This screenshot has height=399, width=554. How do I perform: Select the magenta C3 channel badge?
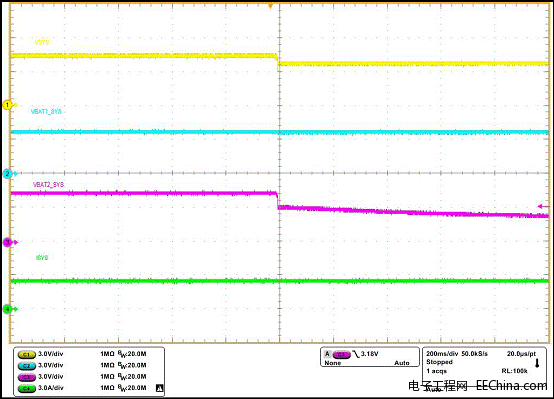click(27, 377)
